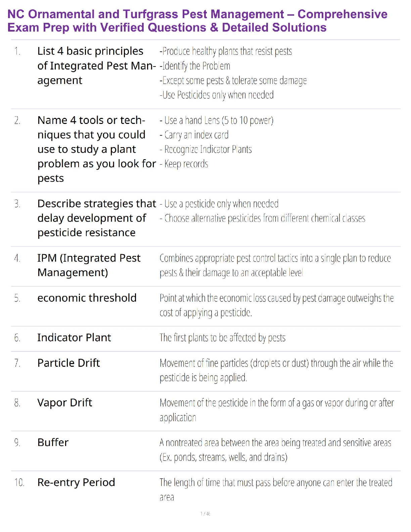Click the page number indicator at bottom

pos(205,514)
